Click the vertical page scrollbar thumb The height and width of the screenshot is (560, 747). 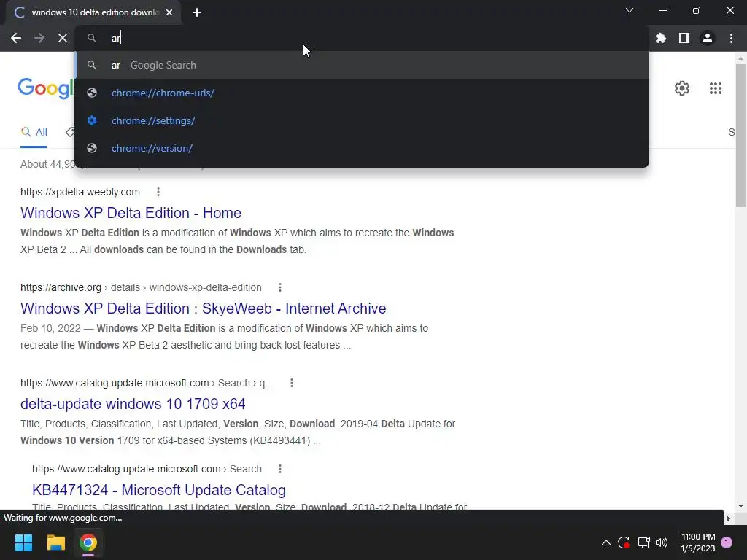tap(740, 136)
